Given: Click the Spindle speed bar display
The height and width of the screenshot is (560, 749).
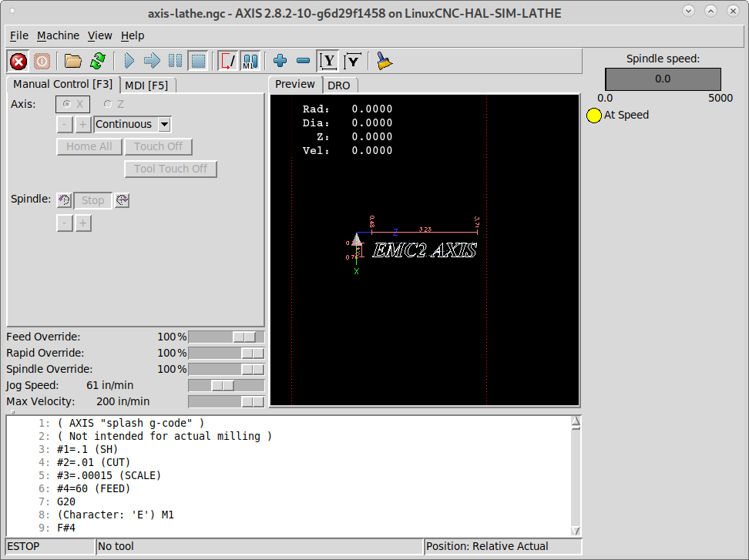Looking at the screenshot, I should tap(663, 79).
